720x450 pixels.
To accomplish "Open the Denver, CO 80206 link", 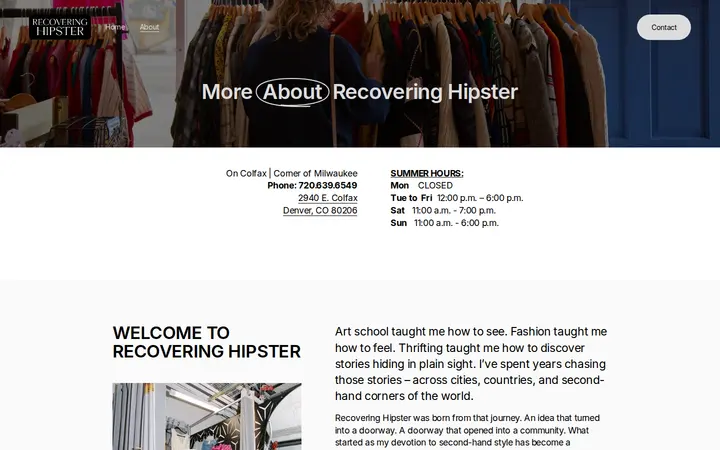I will [x=320, y=210].
